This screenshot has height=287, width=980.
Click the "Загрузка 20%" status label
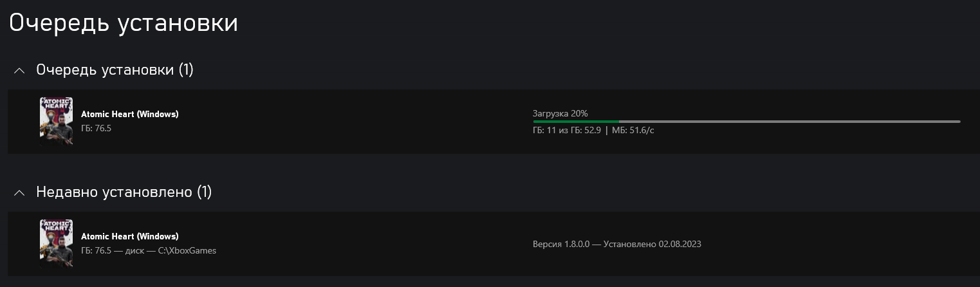[560, 113]
